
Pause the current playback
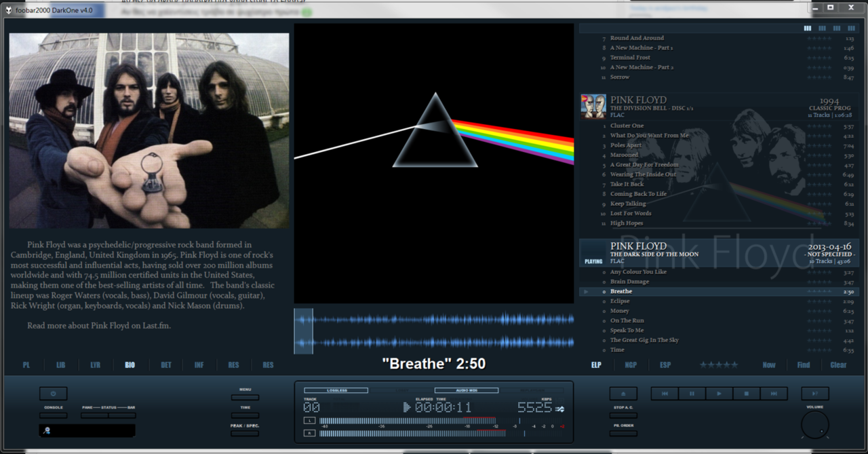pyautogui.click(x=692, y=394)
